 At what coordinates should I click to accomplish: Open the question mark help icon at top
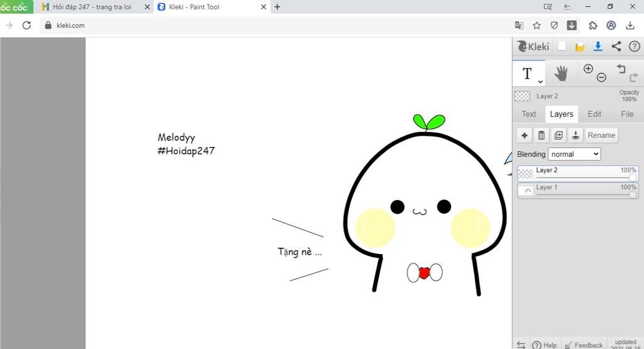pos(634,47)
